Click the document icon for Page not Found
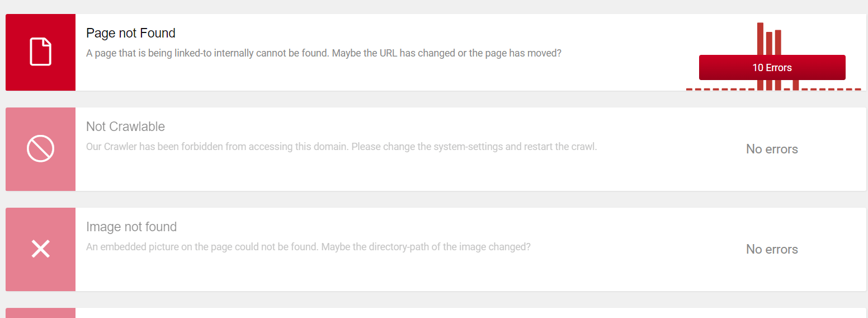868x318 pixels. point(40,52)
